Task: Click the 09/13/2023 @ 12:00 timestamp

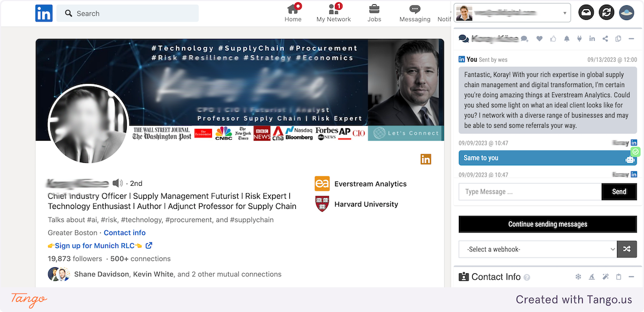Action: 612,60
